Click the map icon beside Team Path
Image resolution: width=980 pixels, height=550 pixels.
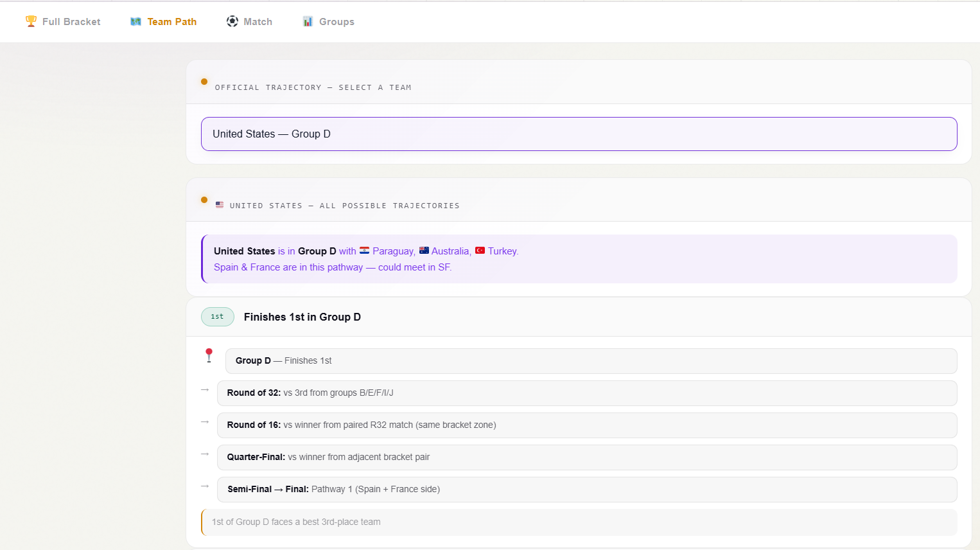pyautogui.click(x=136, y=21)
